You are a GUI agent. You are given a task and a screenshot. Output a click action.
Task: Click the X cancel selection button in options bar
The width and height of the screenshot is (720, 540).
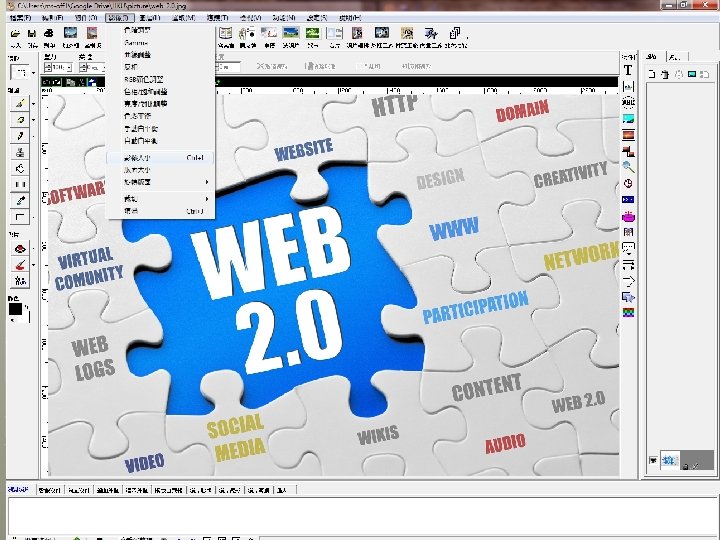(272, 66)
